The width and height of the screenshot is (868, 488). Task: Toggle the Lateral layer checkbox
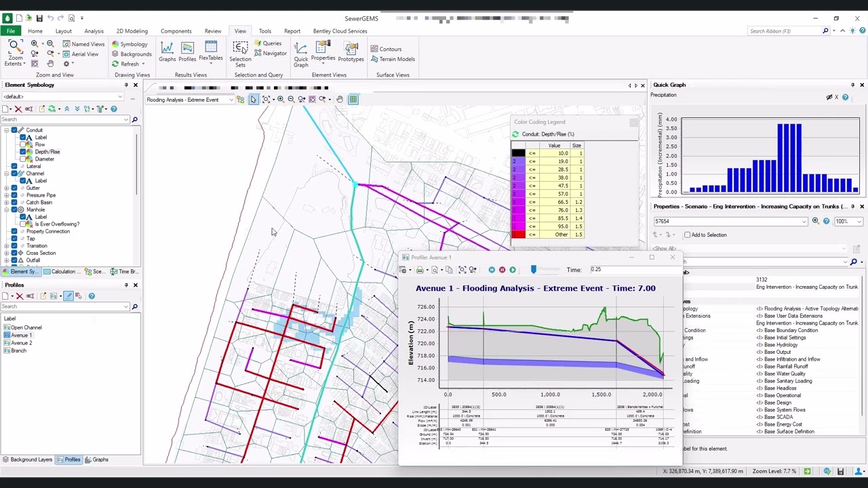tap(14, 166)
